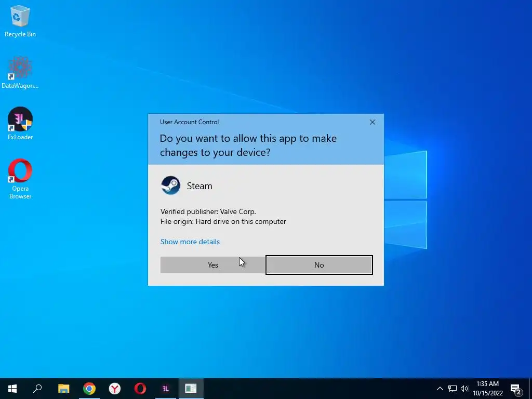Click 'Verified publisher: Valve Corp.' text

click(208, 211)
